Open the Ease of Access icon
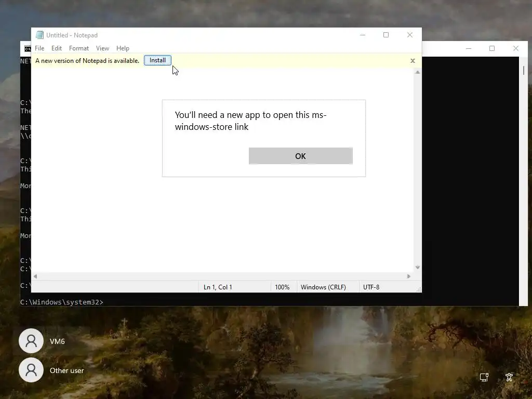Image resolution: width=532 pixels, height=399 pixels. 509,377
